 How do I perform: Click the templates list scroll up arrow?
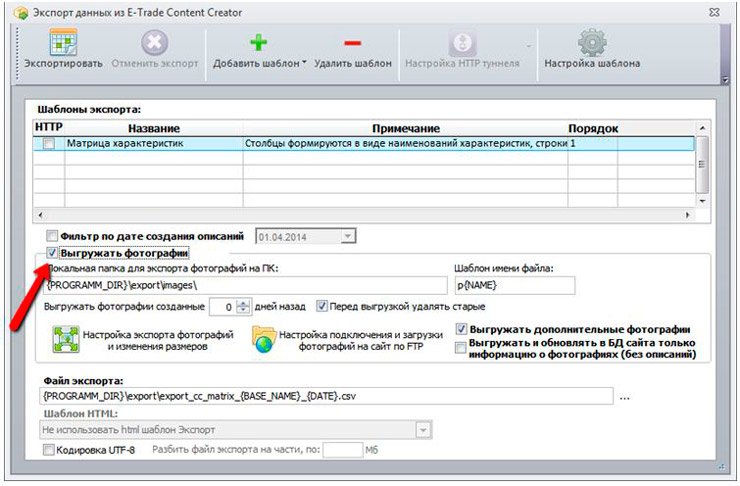[x=702, y=128]
